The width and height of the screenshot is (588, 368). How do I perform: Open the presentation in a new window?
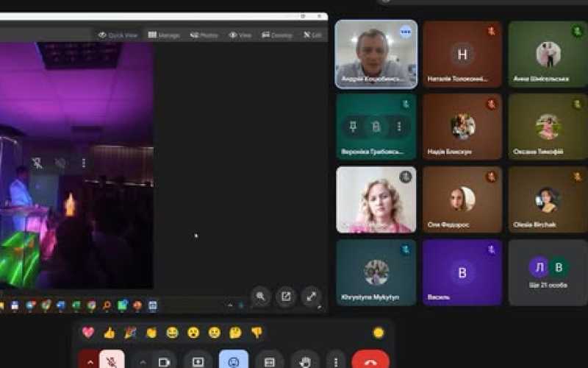tap(286, 297)
